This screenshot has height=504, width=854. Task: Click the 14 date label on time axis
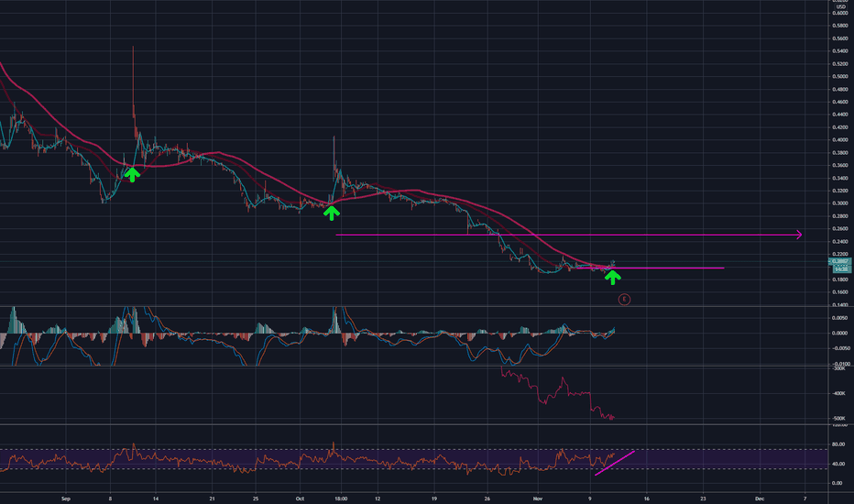[156, 499]
